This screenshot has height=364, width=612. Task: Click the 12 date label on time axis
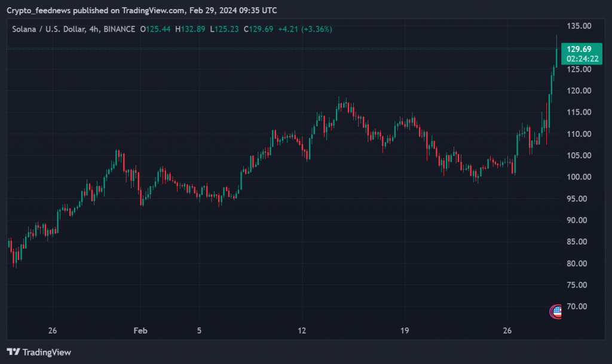[x=302, y=331]
